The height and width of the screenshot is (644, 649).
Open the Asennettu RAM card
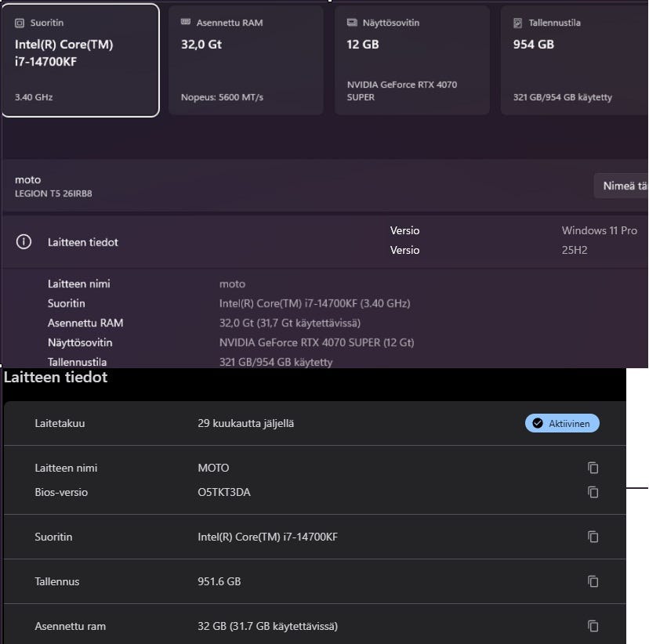pos(246,60)
